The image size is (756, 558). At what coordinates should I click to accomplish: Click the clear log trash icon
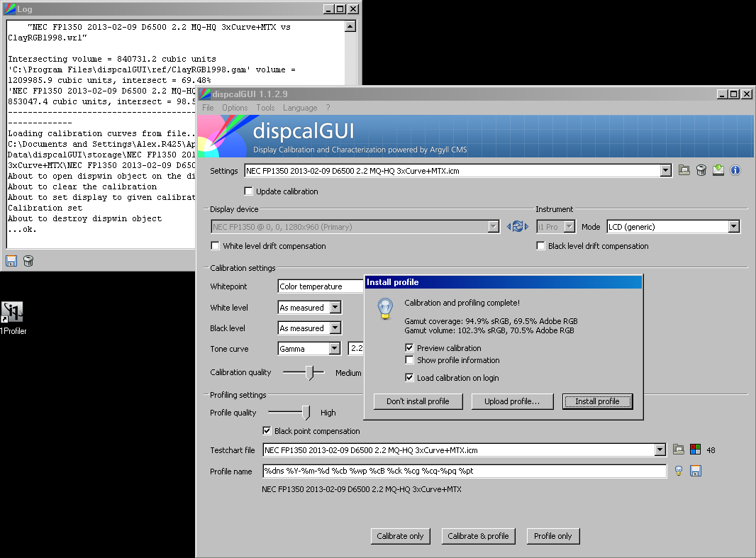click(28, 261)
